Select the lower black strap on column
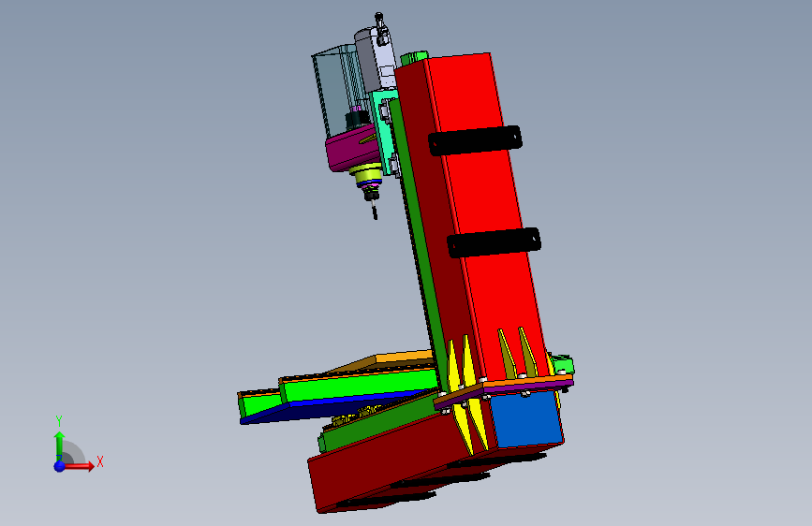 point(494,242)
